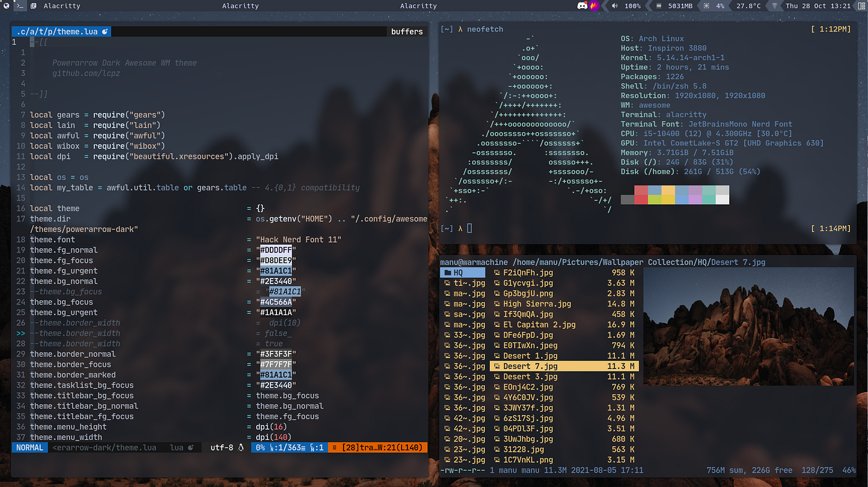Click the volume speaker icon
Image resolution: width=868 pixels, height=487 pixels.
pyautogui.click(x=614, y=6)
